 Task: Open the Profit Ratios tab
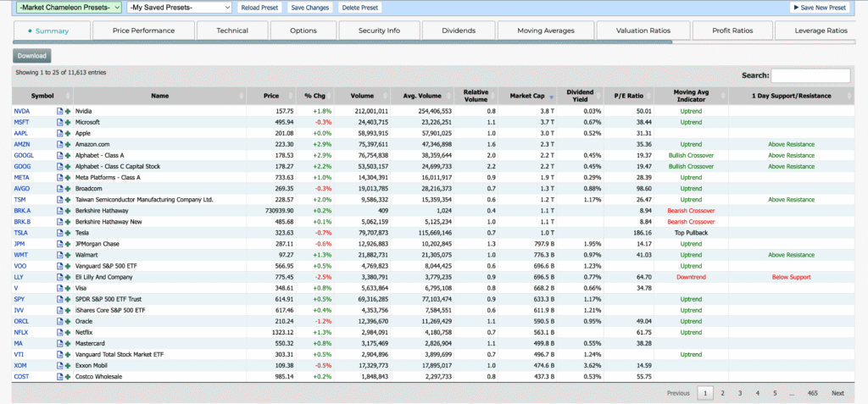pyautogui.click(x=732, y=30)
